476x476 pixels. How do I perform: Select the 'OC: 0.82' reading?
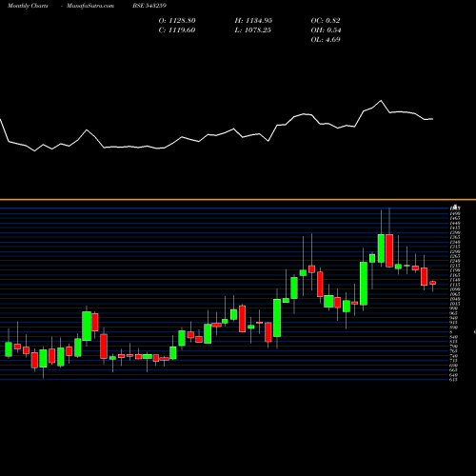[x=326, y=21]
